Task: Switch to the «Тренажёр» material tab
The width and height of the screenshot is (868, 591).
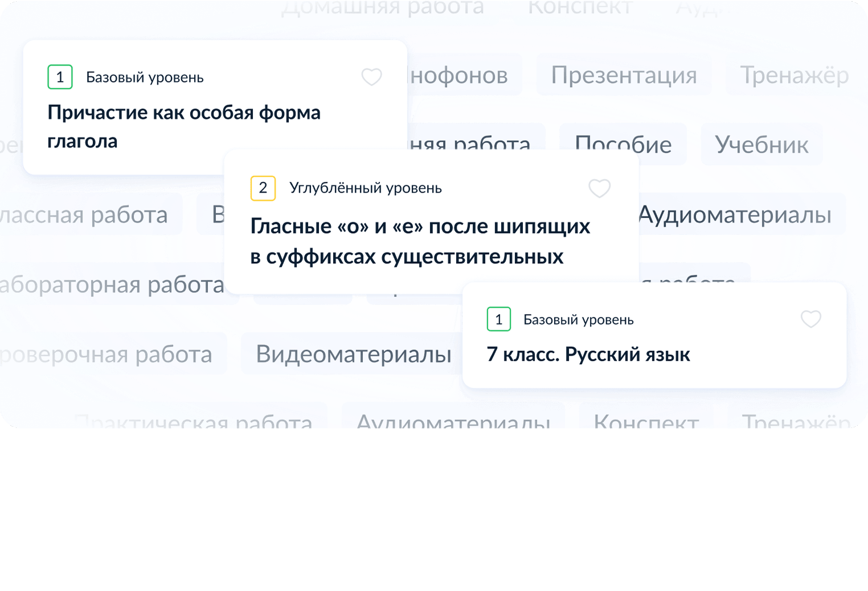Action: [x=795, y=75]
